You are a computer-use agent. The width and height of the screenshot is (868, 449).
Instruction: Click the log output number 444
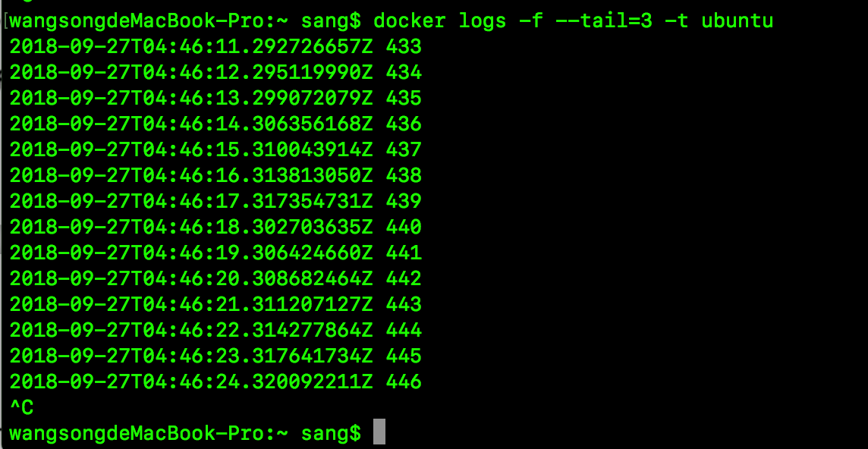point(404,330)
